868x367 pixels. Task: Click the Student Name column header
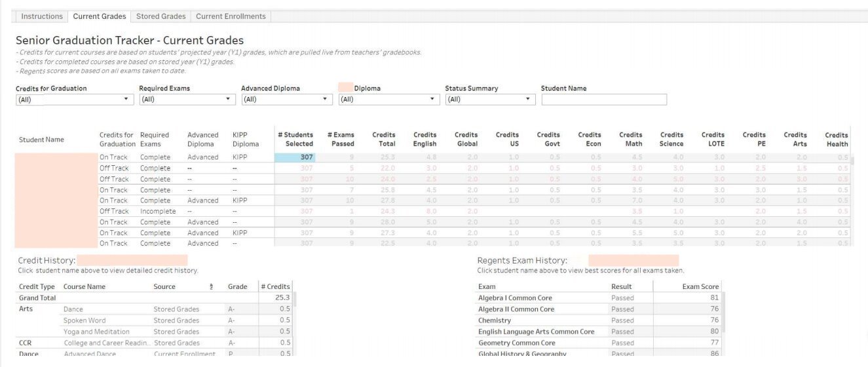(x=41, y=140)
